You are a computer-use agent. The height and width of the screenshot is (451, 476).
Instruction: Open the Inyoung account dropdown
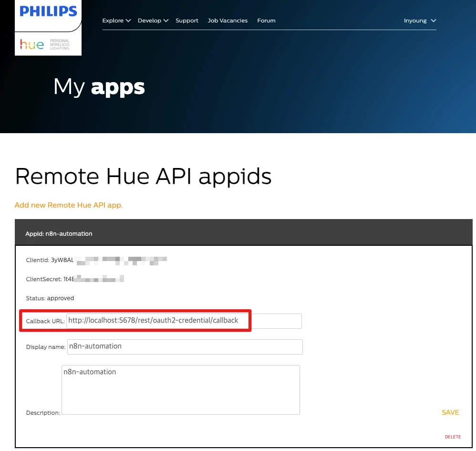pos(420,21)
